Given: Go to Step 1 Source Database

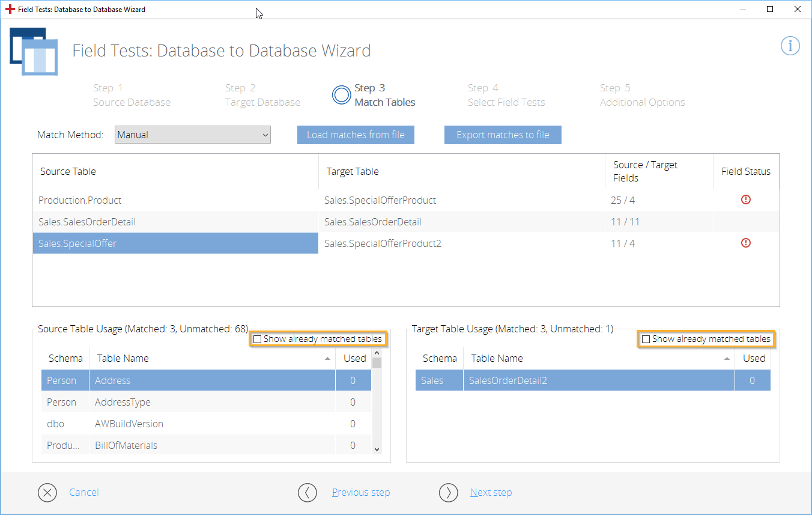Looking at the screenshot, I should (131, 96).
